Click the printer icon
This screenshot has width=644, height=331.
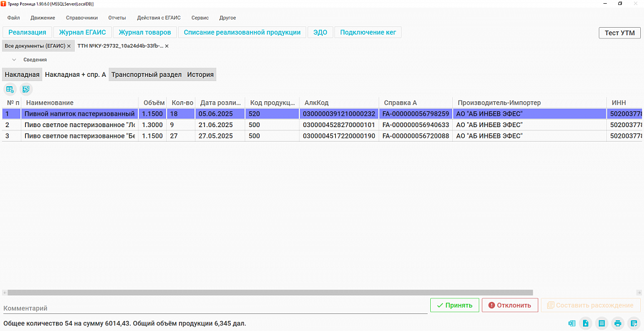pos(618,323)
